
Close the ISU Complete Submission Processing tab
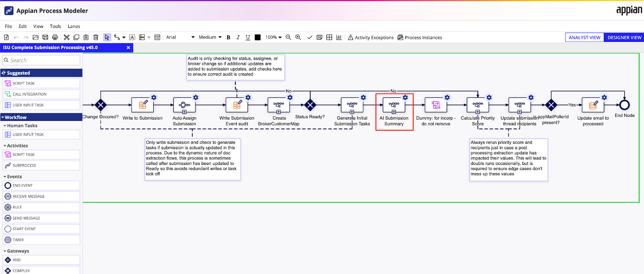pos(128,48)
